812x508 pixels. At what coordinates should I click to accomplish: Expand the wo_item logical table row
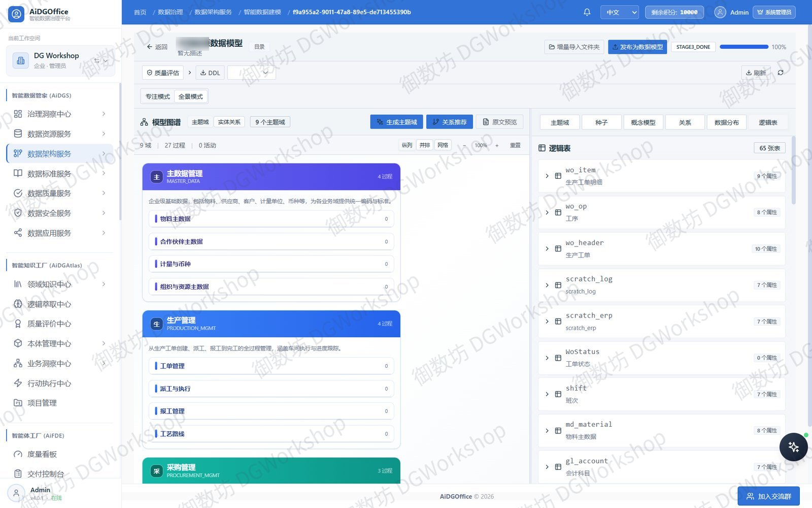[x=547, y=176]
